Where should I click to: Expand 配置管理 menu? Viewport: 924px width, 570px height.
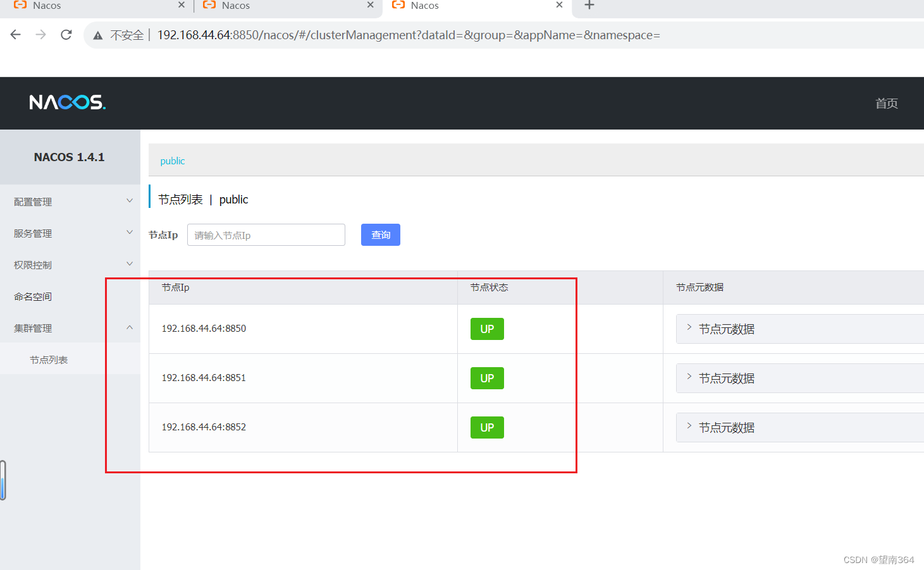click(70, 202)
